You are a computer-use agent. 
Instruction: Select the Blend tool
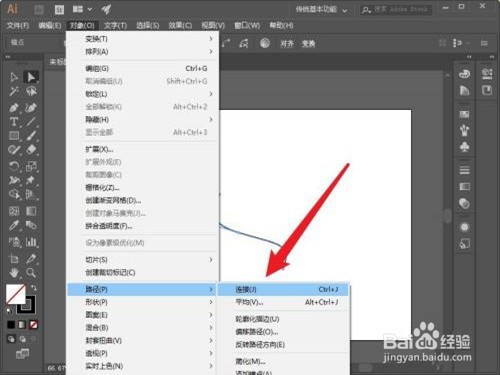pyautogui.click(x=31, y=225)
